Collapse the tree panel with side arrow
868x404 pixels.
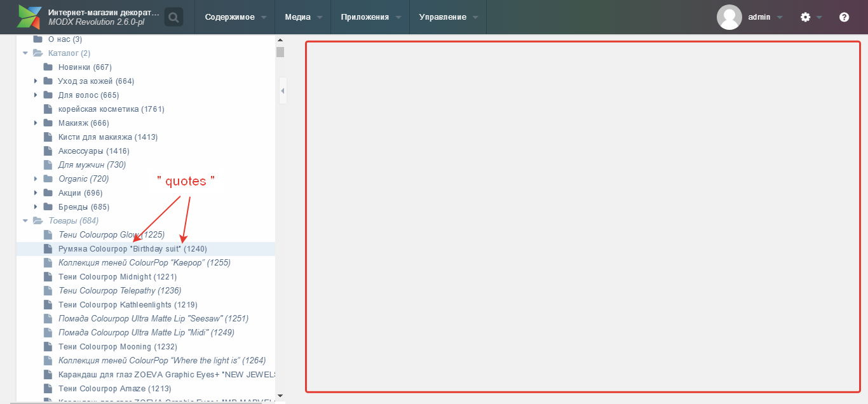coord(283,91)
